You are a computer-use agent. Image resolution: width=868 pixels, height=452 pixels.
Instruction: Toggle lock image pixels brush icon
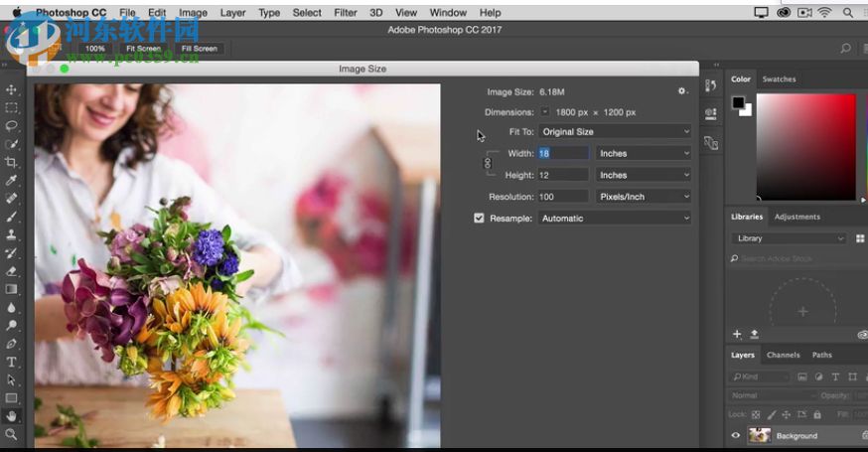(772, 414)
